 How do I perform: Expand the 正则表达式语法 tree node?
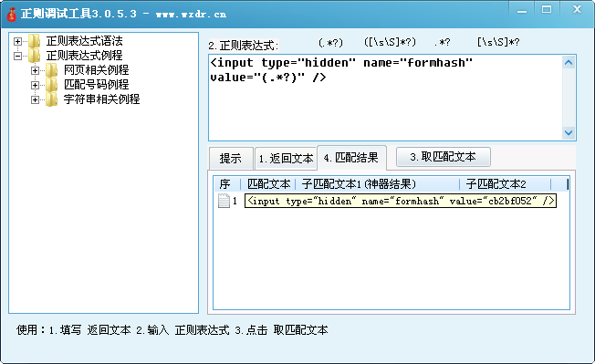[x=17, y=41]
